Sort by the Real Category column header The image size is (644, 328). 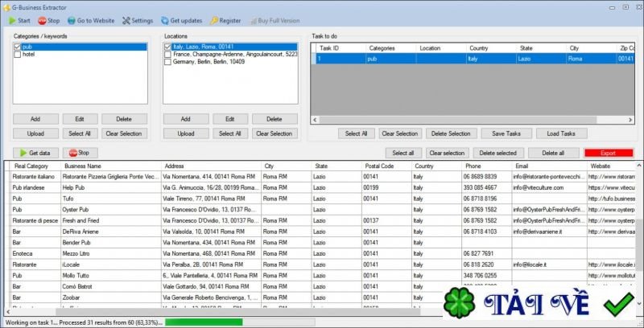(35, 166)
